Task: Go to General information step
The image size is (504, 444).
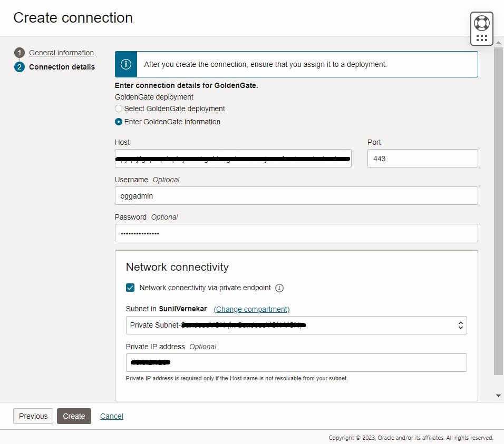Action: pyautogui.click(x=61, y=53)
